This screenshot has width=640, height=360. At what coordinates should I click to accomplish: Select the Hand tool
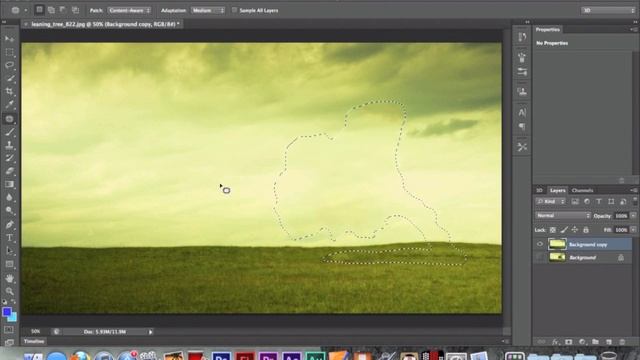(x=9, y=278)
